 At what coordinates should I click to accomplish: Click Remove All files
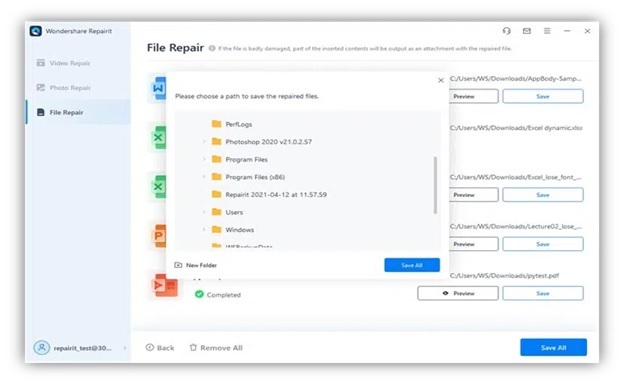pos(216,348)
